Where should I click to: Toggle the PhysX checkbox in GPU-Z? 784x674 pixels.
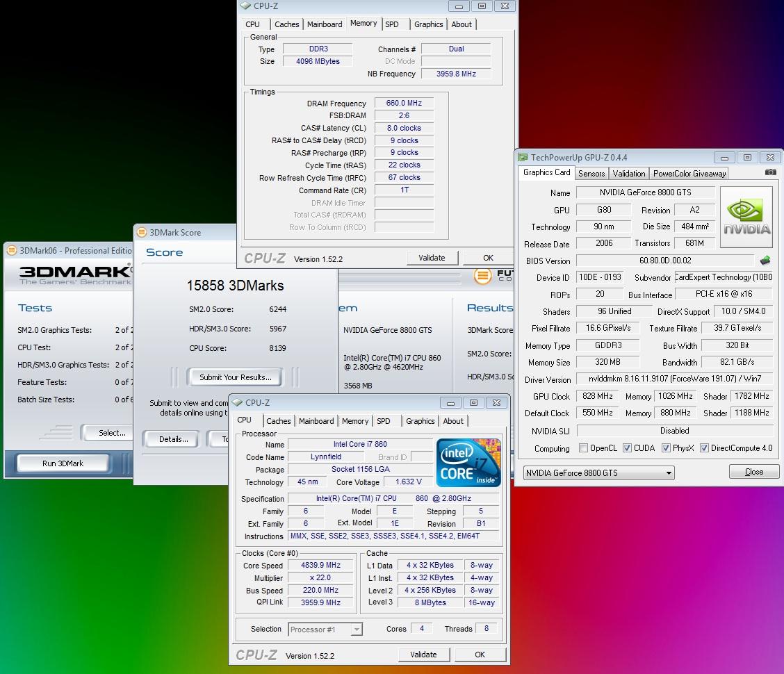point(666,448)
